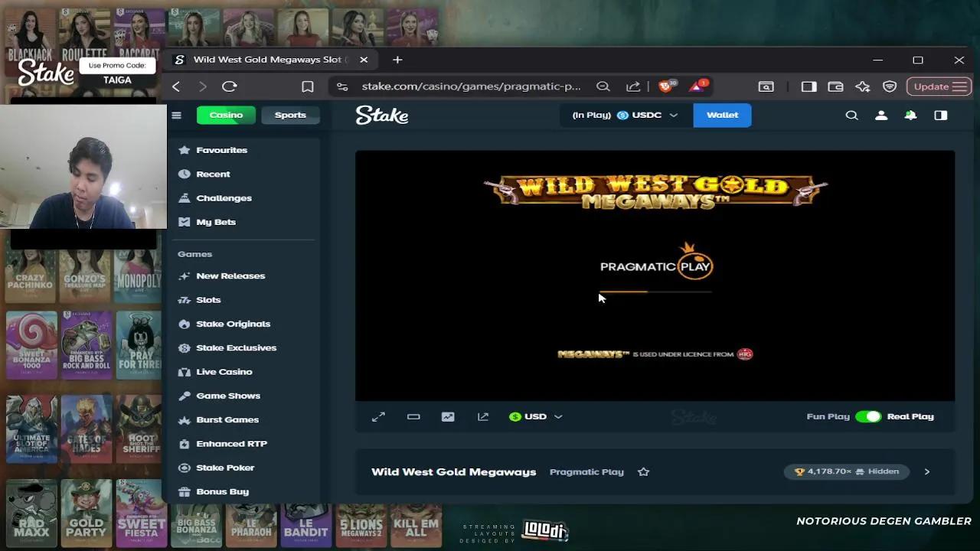Close the Wild West Gold Megaways tab
Viewport: 980px width, 551px height.
364,60
